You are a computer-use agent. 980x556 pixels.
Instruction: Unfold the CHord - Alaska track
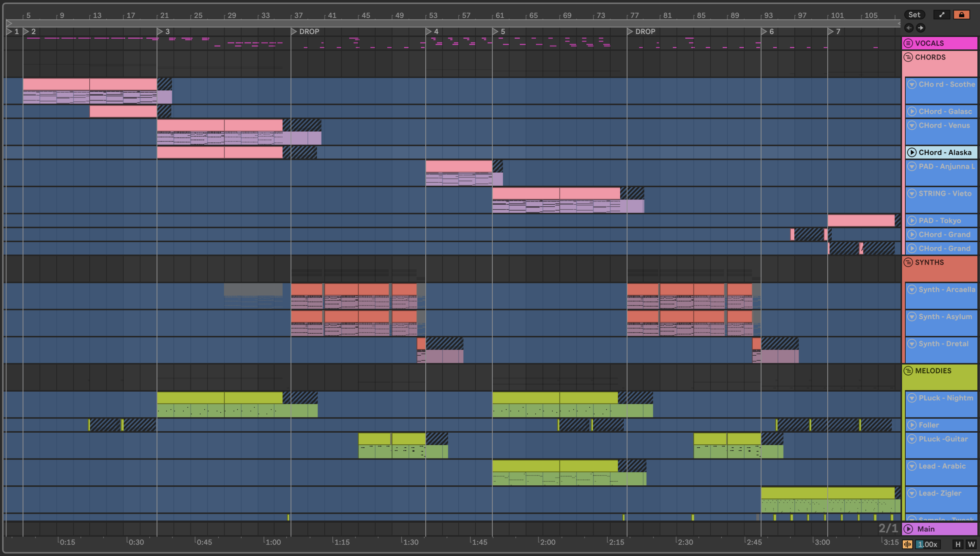click(x=912, y=152)
